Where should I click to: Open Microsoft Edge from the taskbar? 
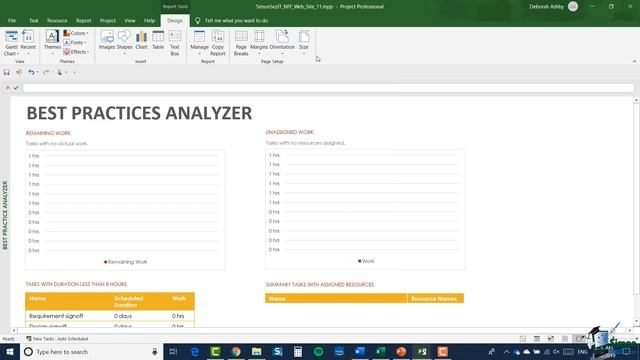point(195,351)
